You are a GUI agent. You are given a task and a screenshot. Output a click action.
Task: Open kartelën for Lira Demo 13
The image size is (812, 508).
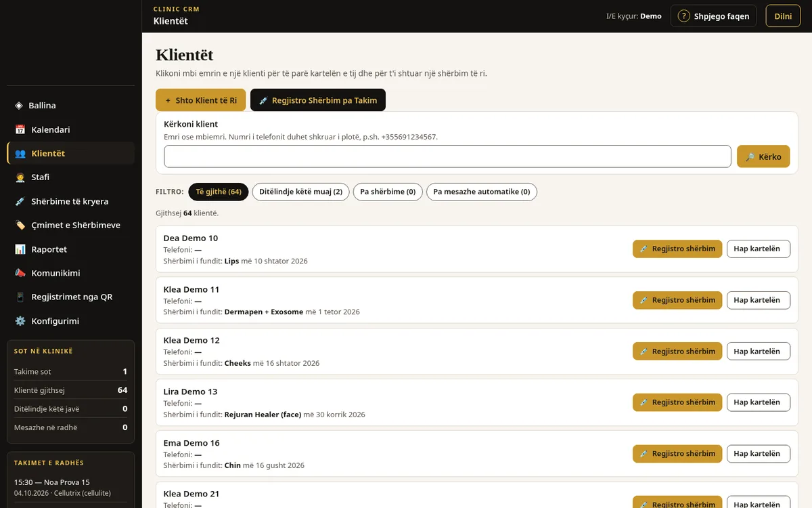point(759,402)
